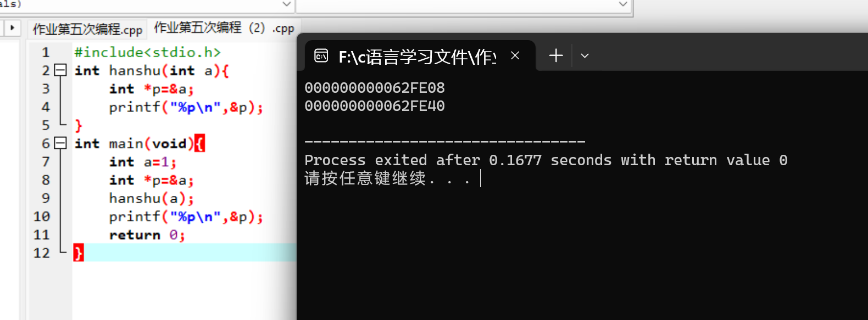
Task: Collapse the main function fold marker
Action: tap(60, 143)
